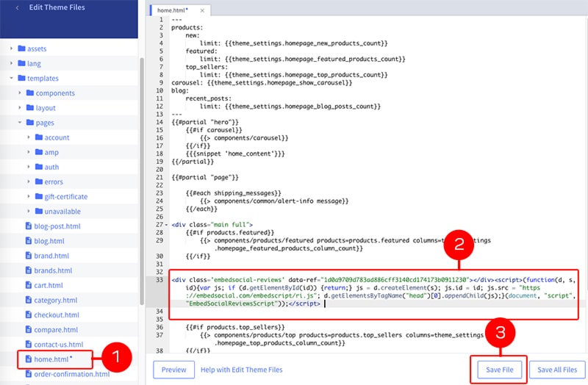Click the lang folder icon

pyautogui.click(x=21, y=64)
